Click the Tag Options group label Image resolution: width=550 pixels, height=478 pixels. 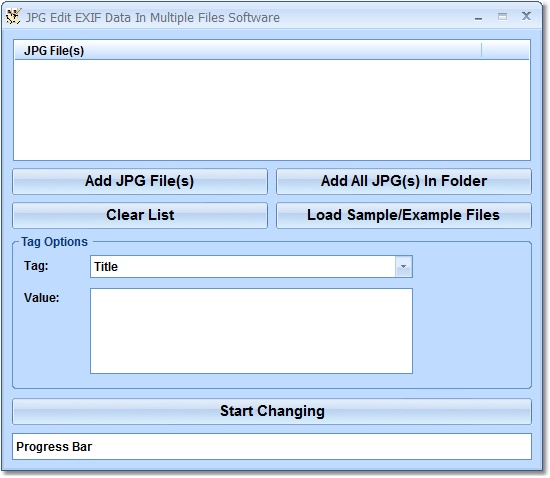click(54, 242)
